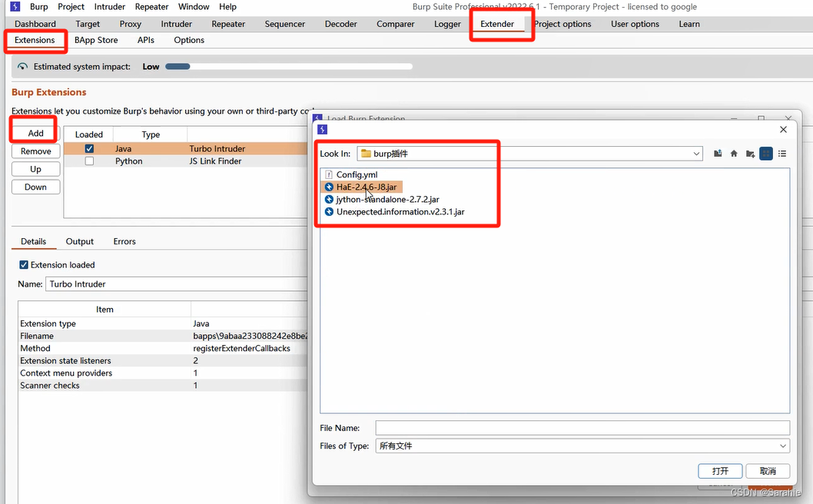Open the BApp Store sub-tab
The height and width of the screenshot is (504, 813).
[96, 40]
